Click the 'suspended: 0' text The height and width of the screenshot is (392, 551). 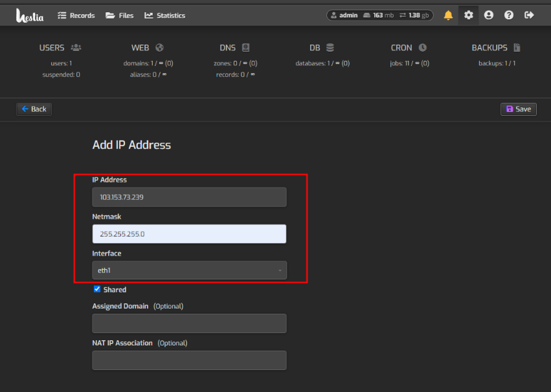(x=61, y=75)
